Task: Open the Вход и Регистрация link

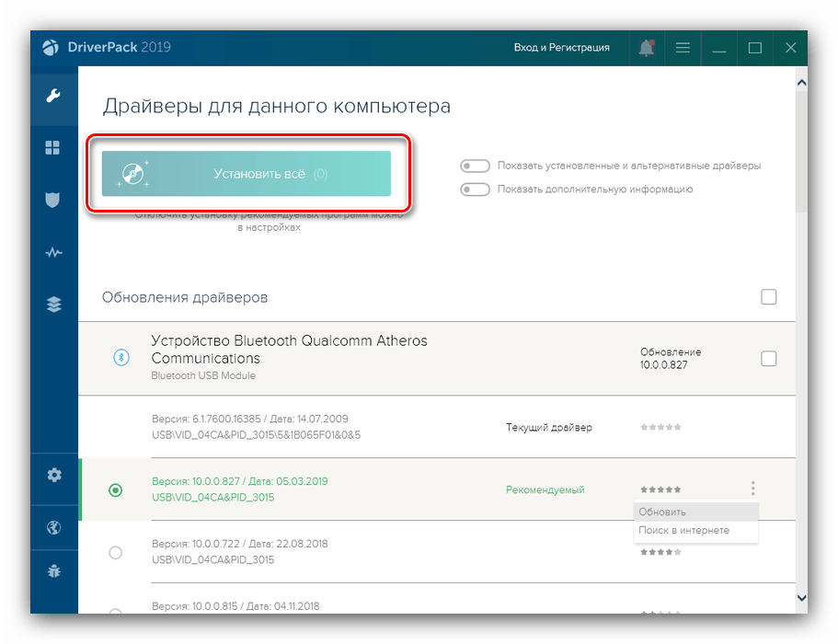Action: point(561,48)
